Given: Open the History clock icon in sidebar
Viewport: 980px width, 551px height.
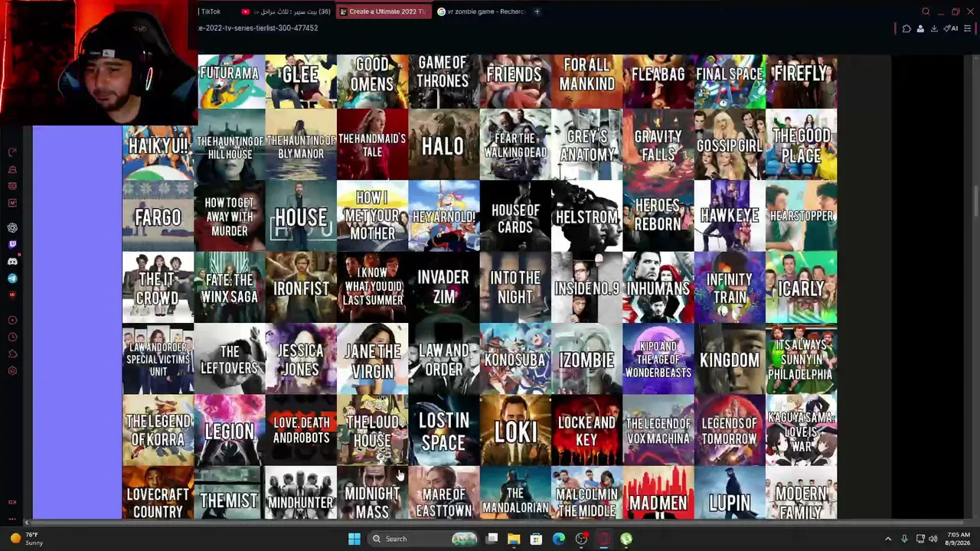Looking at the screenshot, I should [x=12, y=337].
